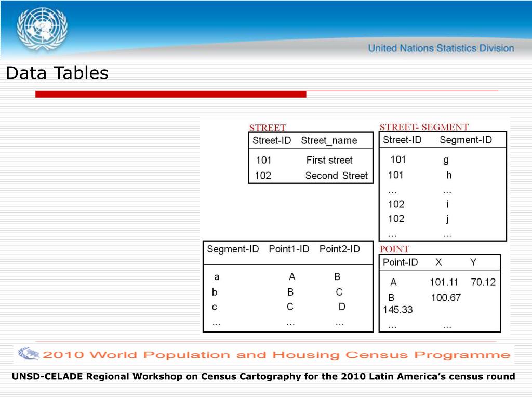This screenshot has width=532, height=399.
Task: Click the 'First street' cell
Action: [329, 160]
